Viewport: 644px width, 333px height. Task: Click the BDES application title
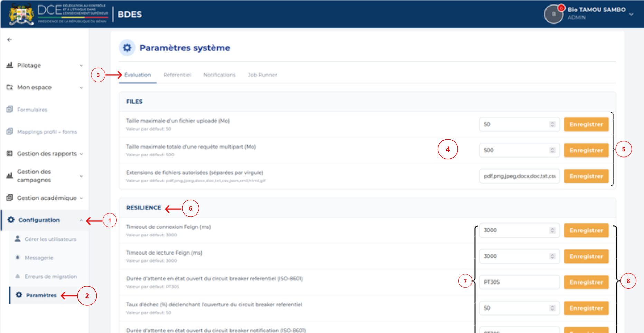(130, 15)
